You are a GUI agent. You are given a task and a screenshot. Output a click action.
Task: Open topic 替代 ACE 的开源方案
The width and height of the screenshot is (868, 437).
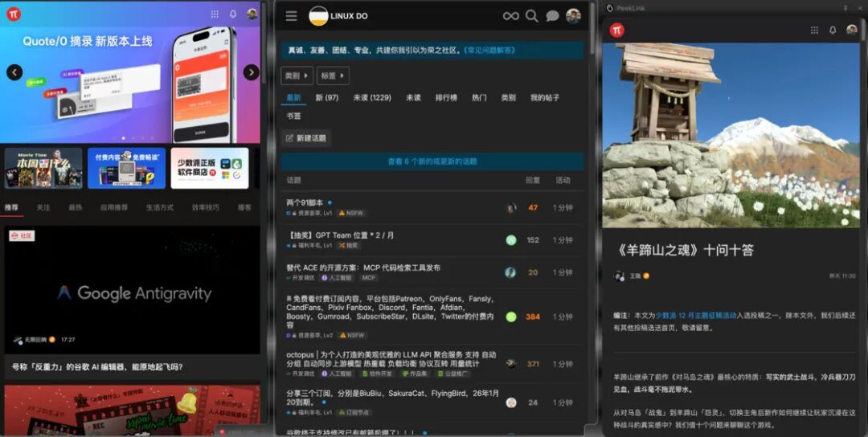363,268
